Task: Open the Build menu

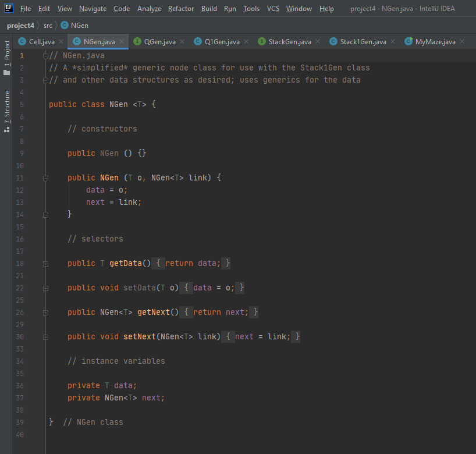Action: click(209, 9)
